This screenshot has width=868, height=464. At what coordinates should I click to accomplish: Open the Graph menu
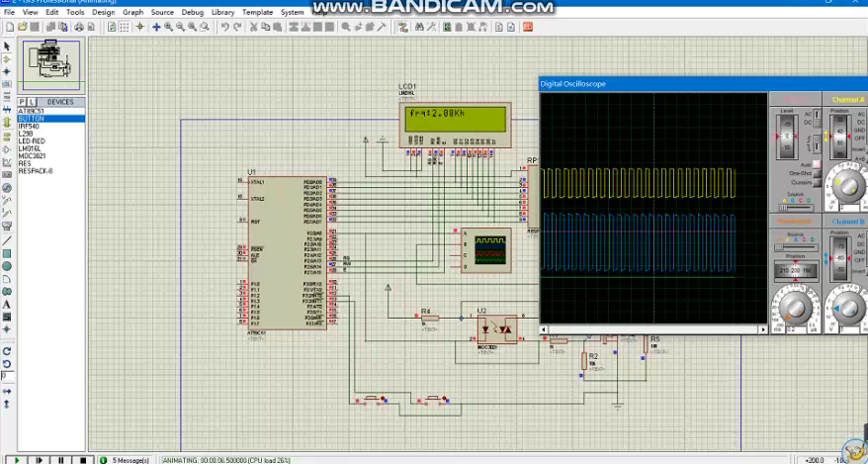(x=132, y=12)
